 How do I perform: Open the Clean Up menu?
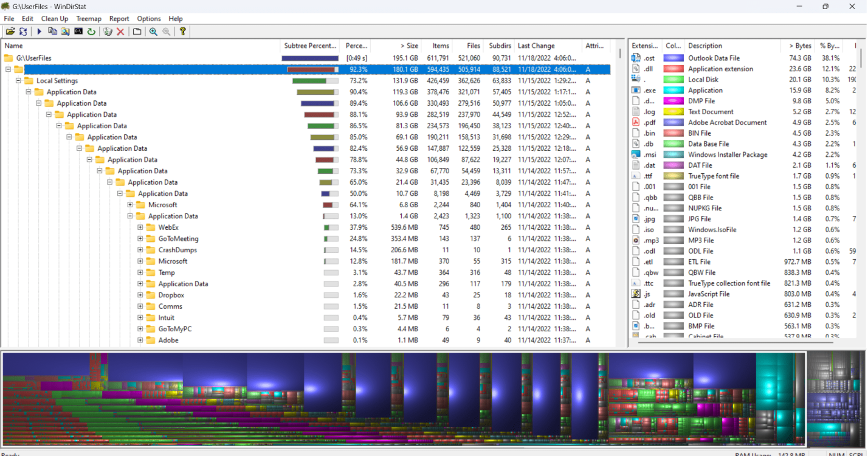click(55, 19)
